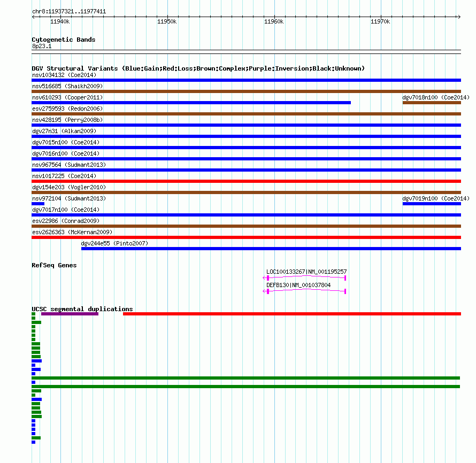This screenshot has height=463, width=476.
Task: Click the 11960k ruler tick label
Action: (x=274, y=21)
